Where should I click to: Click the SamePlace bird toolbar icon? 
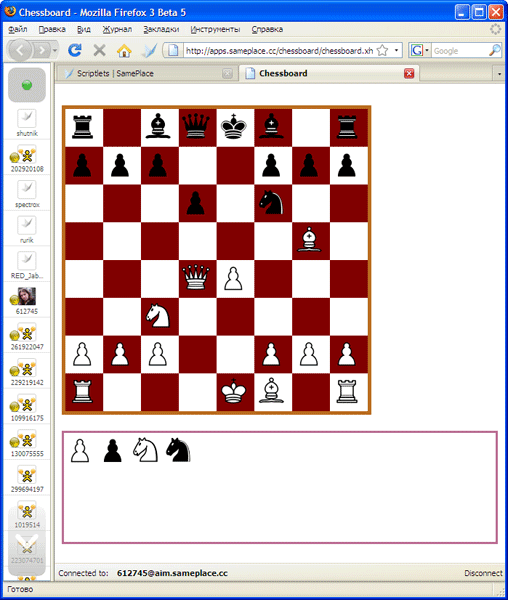pyautogui.click(x=149, y=50)
